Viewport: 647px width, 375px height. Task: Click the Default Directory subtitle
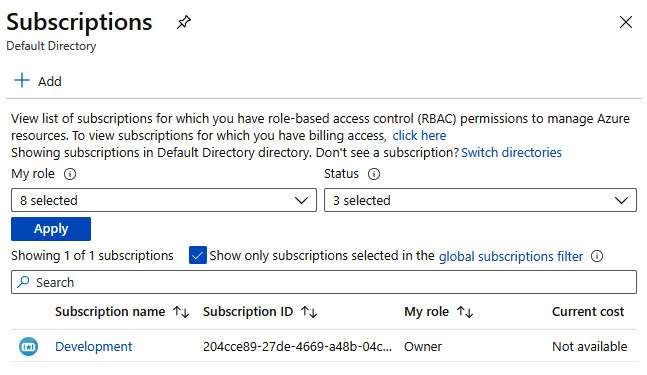(x=51, y=46)
